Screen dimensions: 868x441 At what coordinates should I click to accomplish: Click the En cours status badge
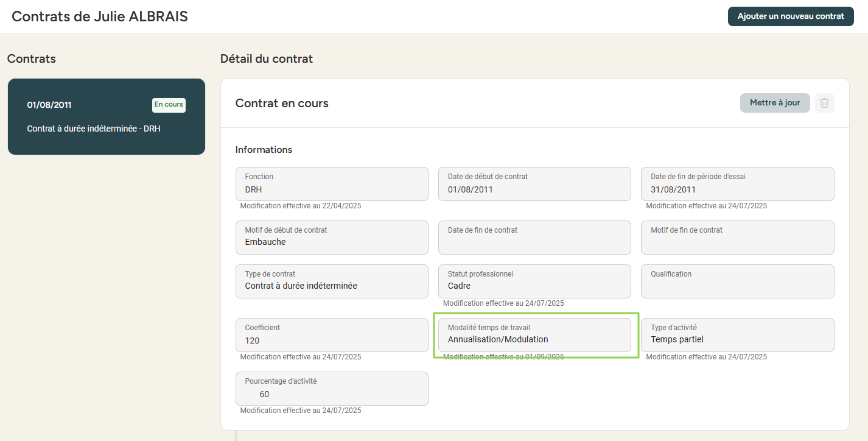pyautogui.click(x=169, y=105)
